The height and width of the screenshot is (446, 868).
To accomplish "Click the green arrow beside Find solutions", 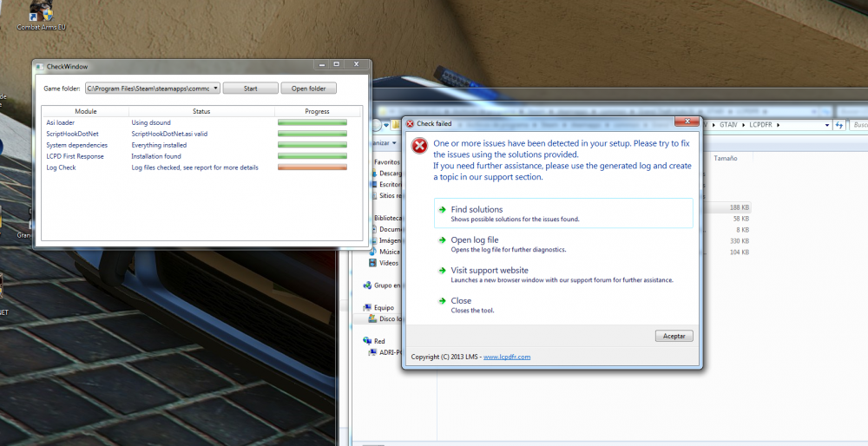I will click(x=443, y=210).
